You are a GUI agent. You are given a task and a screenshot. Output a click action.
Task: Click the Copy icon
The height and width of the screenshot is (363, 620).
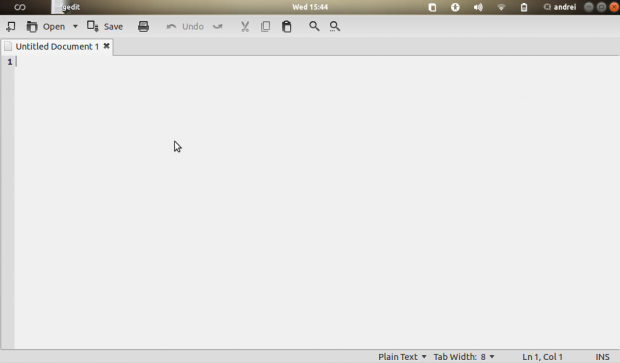click(265, 26)
